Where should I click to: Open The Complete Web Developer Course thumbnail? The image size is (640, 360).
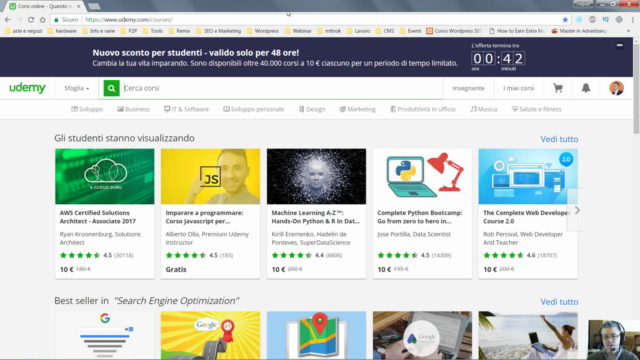528,176
